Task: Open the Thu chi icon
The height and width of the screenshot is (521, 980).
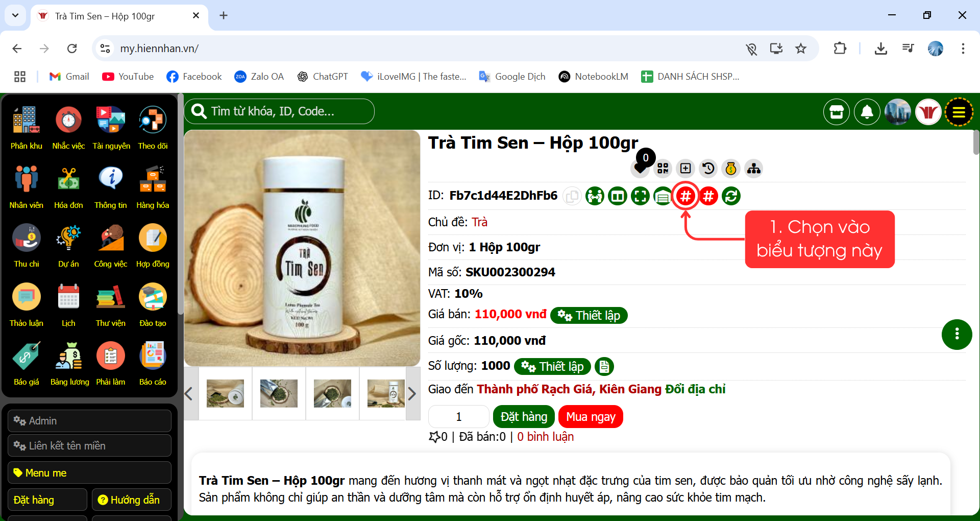Action: tap(27, 238)
